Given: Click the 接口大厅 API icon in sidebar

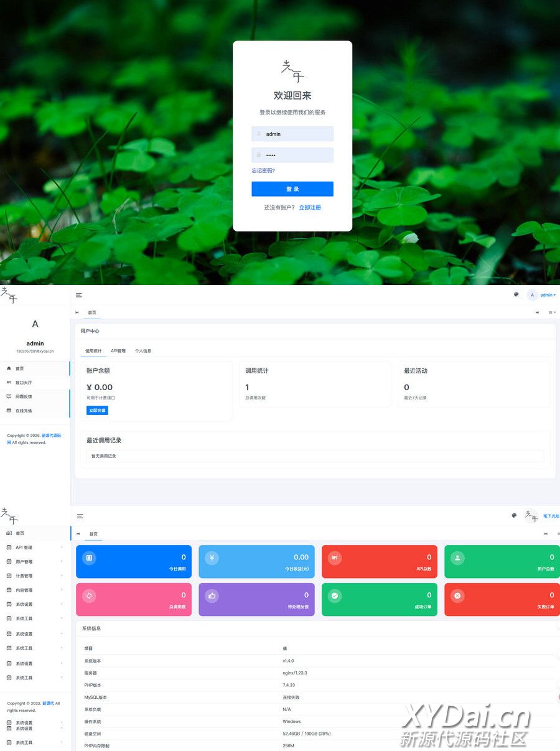Looking at the screenshot, I should point(9,383).
